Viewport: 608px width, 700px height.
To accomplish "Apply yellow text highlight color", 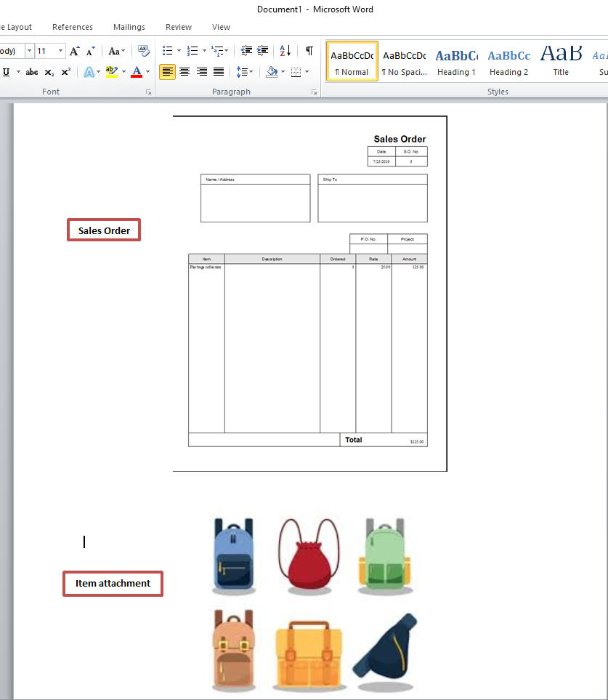I will click(112, 72).
